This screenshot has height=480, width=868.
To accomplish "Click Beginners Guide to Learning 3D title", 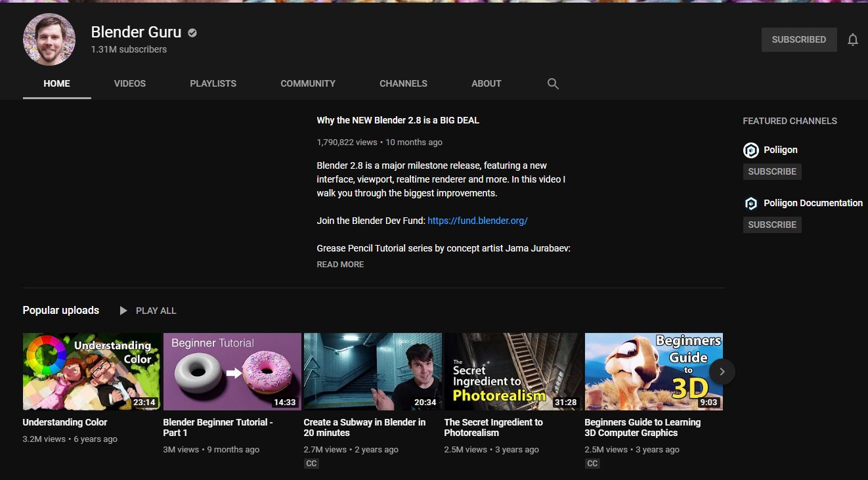I will pos(643,427).
